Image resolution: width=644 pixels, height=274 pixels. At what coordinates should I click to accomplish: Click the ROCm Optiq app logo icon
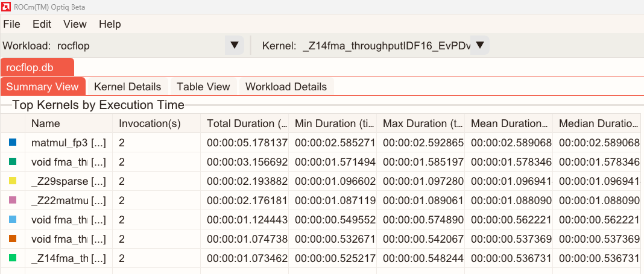click(x=7, y=7)
